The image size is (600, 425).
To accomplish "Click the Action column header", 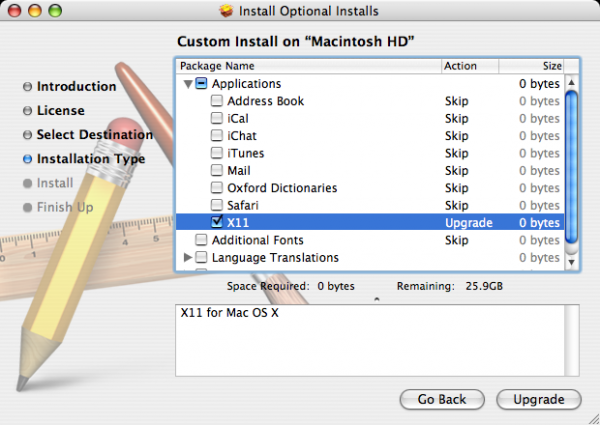I will coord(470,66).
